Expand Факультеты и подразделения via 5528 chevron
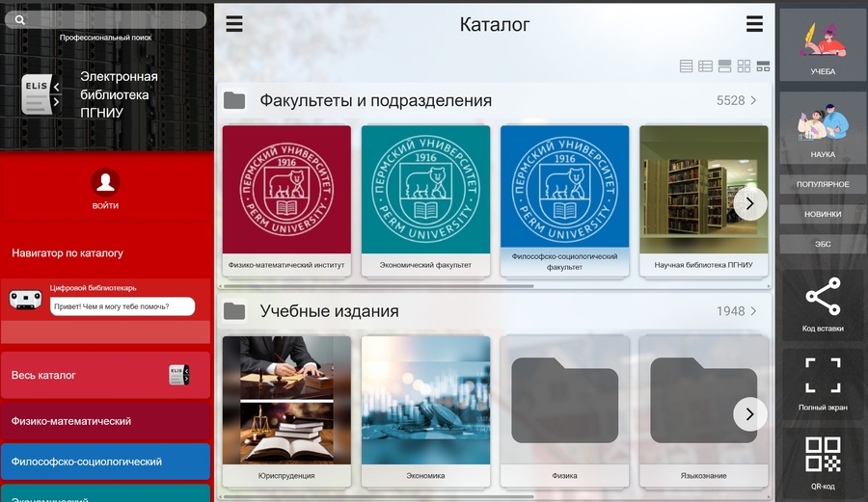This screenshot has width=868, height=502. (x=753, y=100)
